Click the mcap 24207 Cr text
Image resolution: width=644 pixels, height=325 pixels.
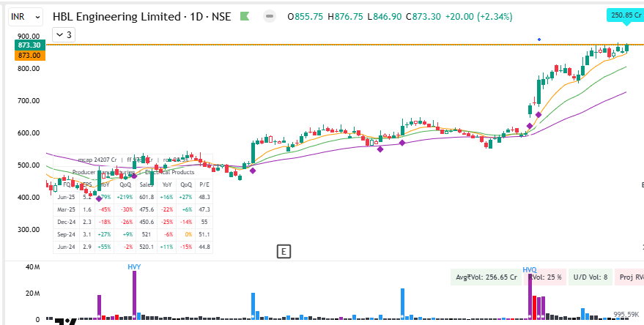click(x=97, y=160)
